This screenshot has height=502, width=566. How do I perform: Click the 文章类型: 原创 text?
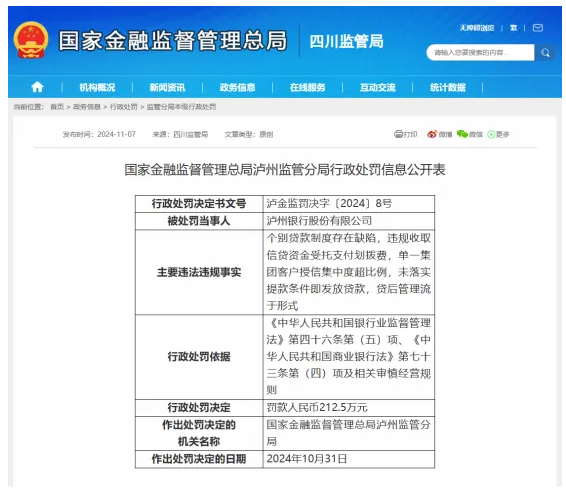(249, 134)
